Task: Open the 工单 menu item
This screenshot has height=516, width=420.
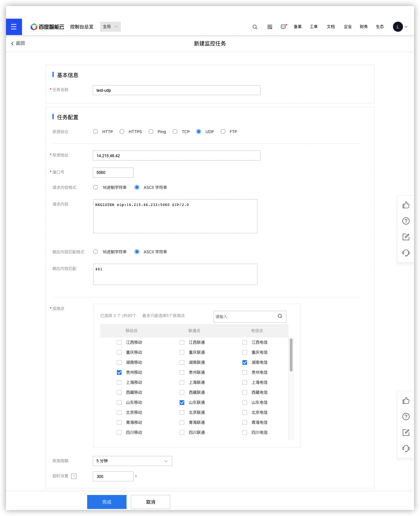Action: [314, 27]
